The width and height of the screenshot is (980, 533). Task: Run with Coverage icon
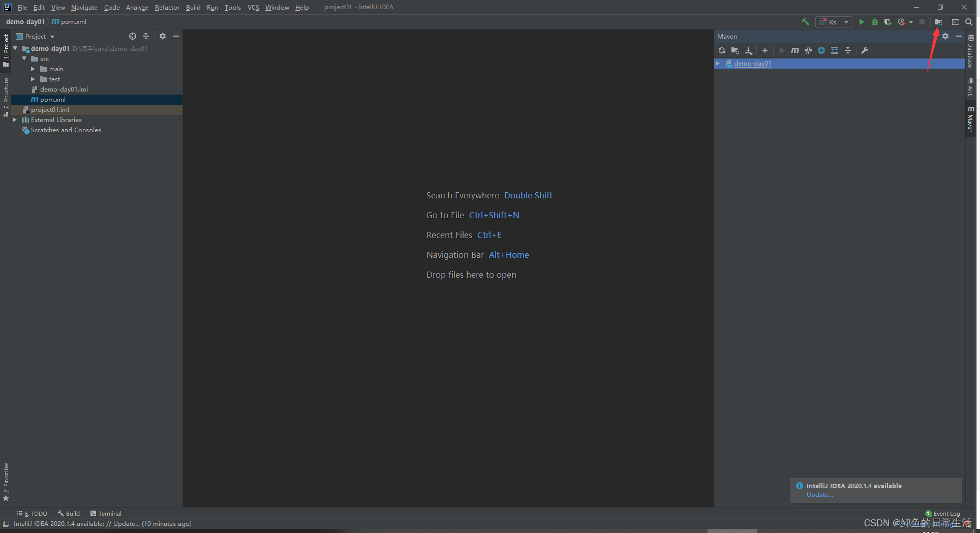coord(887,22)
